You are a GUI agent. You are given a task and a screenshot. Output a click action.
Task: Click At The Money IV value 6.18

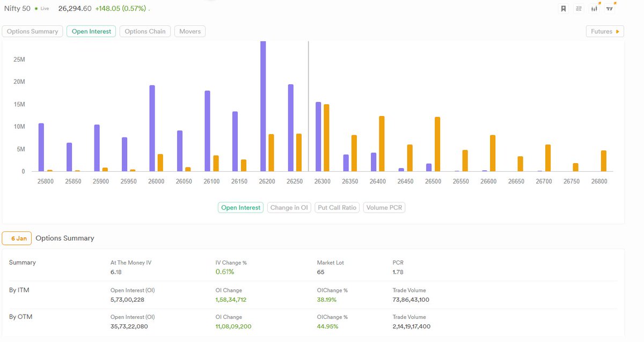[x=116, y=273]
